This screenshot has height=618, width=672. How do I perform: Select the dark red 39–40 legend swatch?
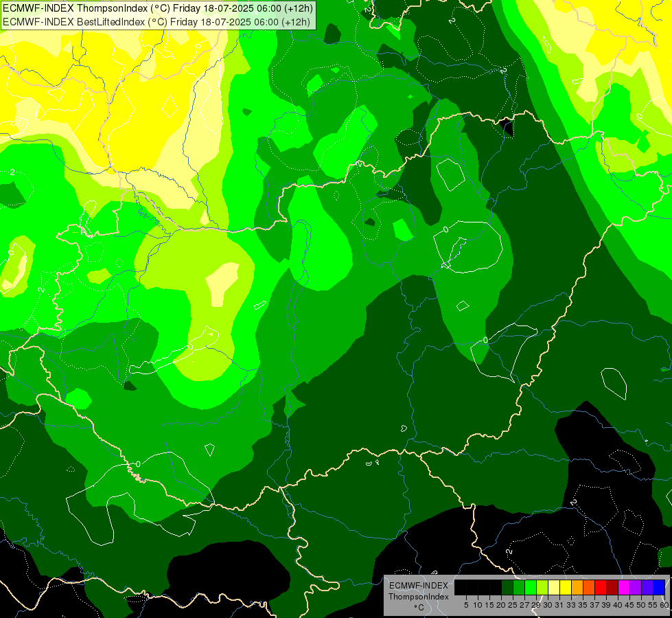pyautogui.click(x=612, y=587)
